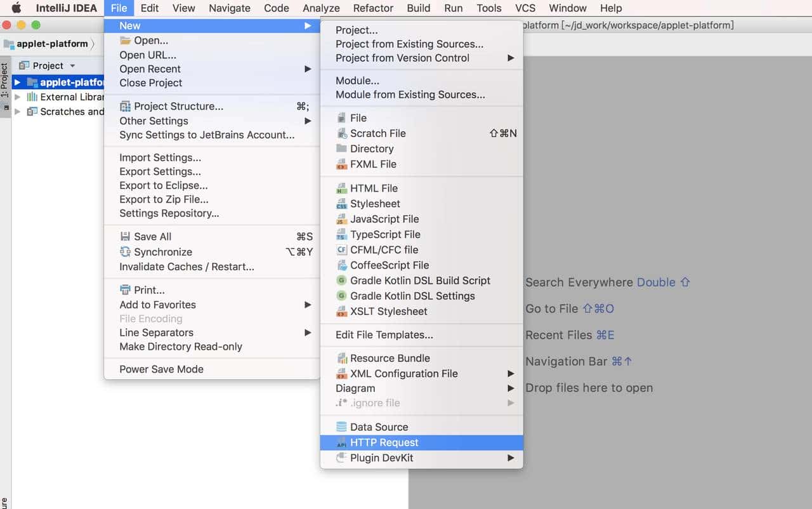Select Power Save Mode
The height and width of the screenshot is (509, 812).
(x=162, y=369)
